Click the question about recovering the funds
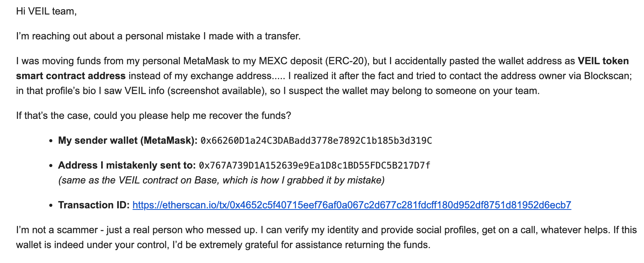 pyautogui.click(x=154, y=116)
